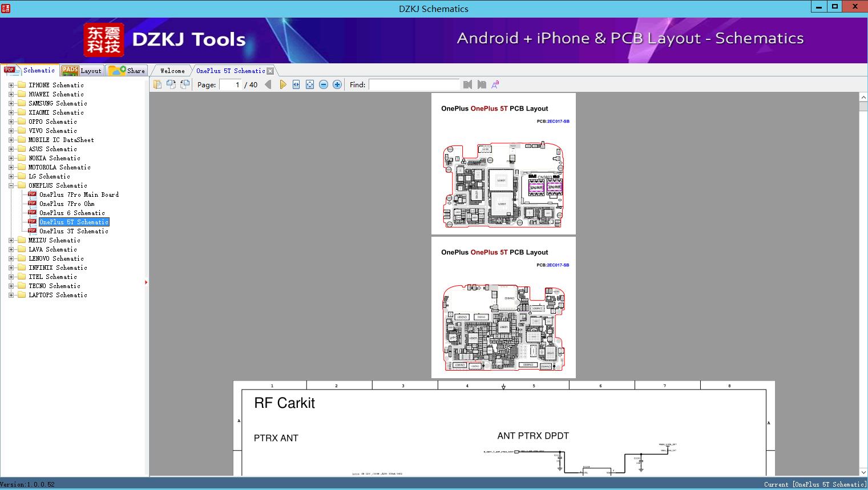Select the OnePlus 5T Schematic document tab
The height and width of the screenshot is (490, 868).
pos(231,71)
